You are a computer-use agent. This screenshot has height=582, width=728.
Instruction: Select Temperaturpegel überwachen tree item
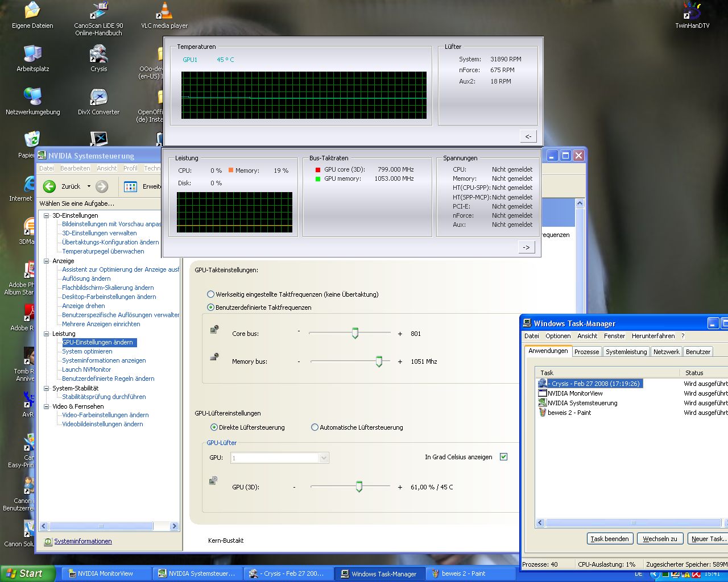click(103, 251)
